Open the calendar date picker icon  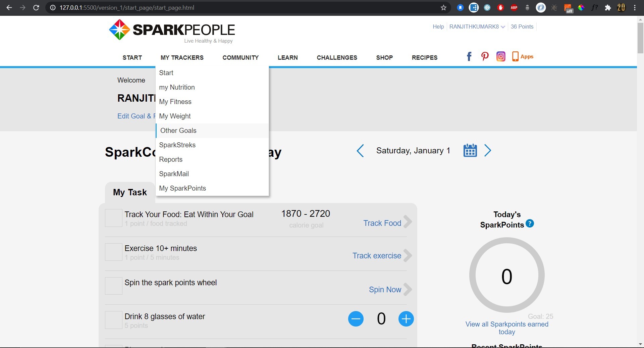click(470, 150)
